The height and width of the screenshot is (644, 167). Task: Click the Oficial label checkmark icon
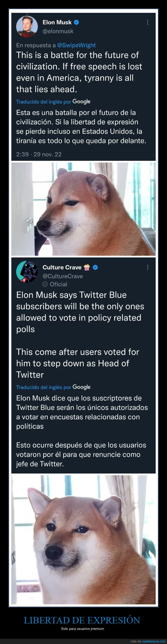coord(45,284)
